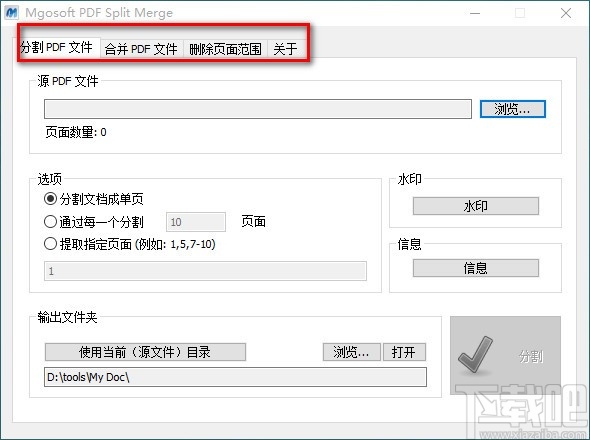Click 使用当前（源文件）目录 button
Screen dimensions: 590x440
tap(145, 352)
